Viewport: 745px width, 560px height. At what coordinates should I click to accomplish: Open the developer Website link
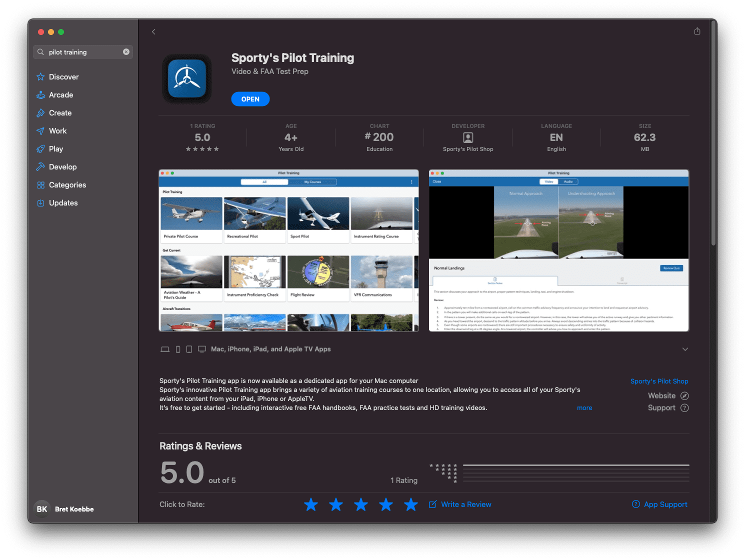coord(661,395)
